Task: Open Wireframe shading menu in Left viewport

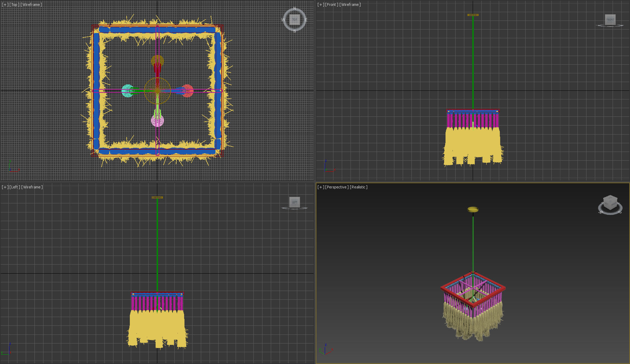Action: click(x=32, y=187)
